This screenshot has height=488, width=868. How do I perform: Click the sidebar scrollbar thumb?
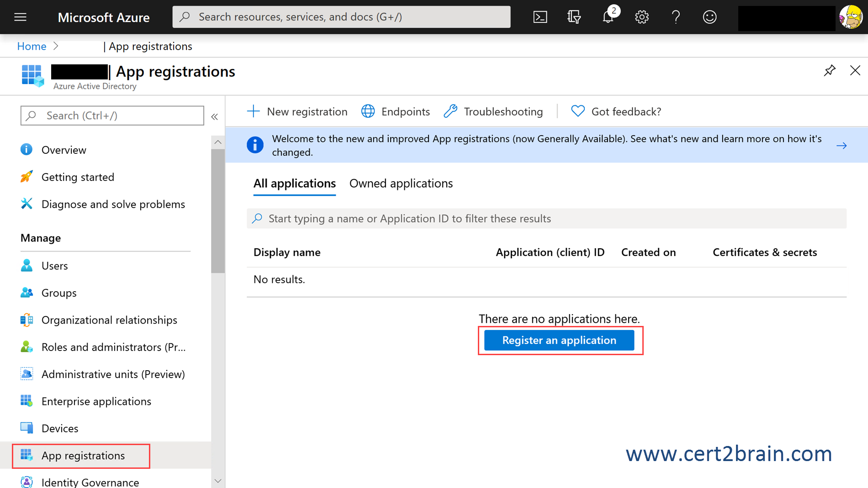click(218, 211)
